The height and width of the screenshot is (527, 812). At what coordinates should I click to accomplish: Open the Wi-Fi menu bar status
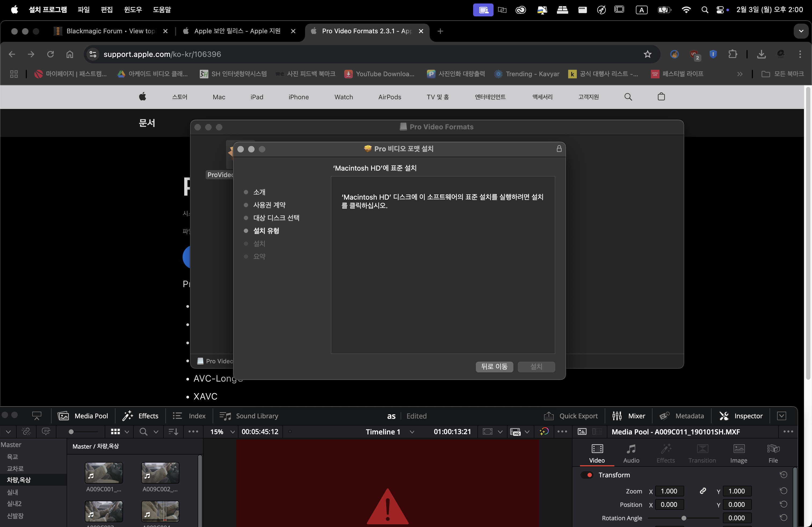pyautogui.click(x=686, y=10)
